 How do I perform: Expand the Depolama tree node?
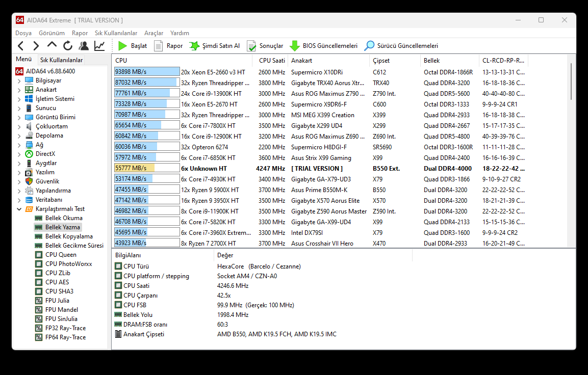[19, 136]
